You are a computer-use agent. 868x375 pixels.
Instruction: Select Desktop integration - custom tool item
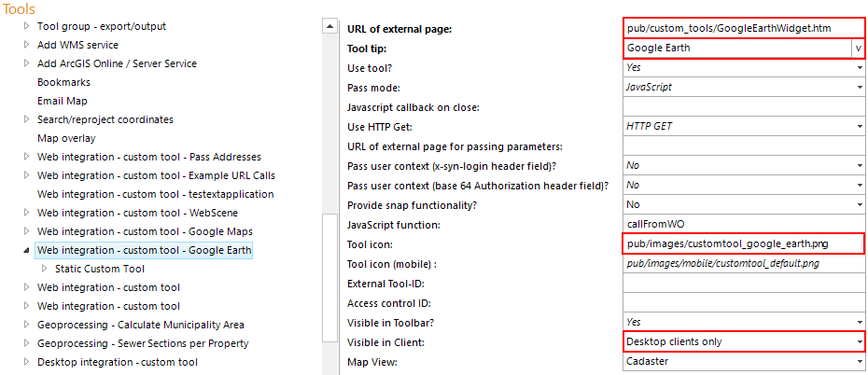[x=118, y=362]
